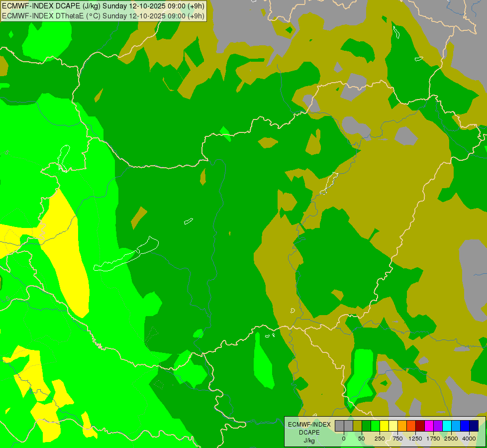Viewport: 487px width, 448px height.
Task: Pick the dark red legend swatch
Action: coord(420,426)
